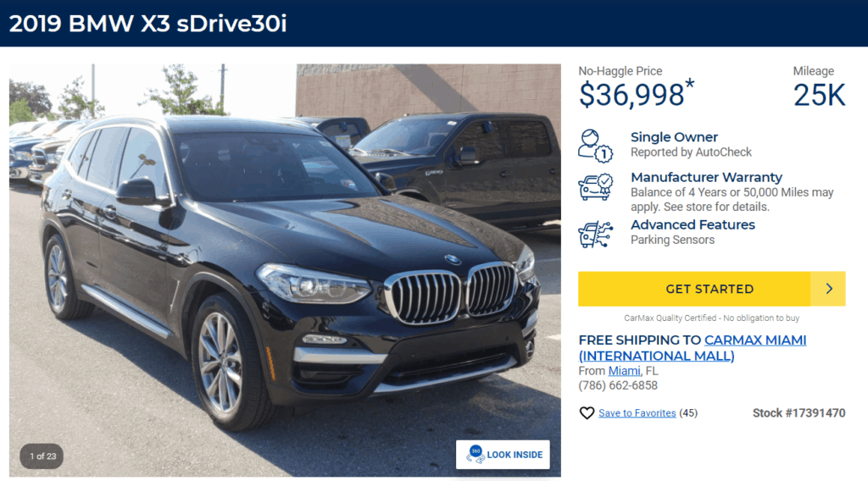Click the heart favorite icon

587,413
